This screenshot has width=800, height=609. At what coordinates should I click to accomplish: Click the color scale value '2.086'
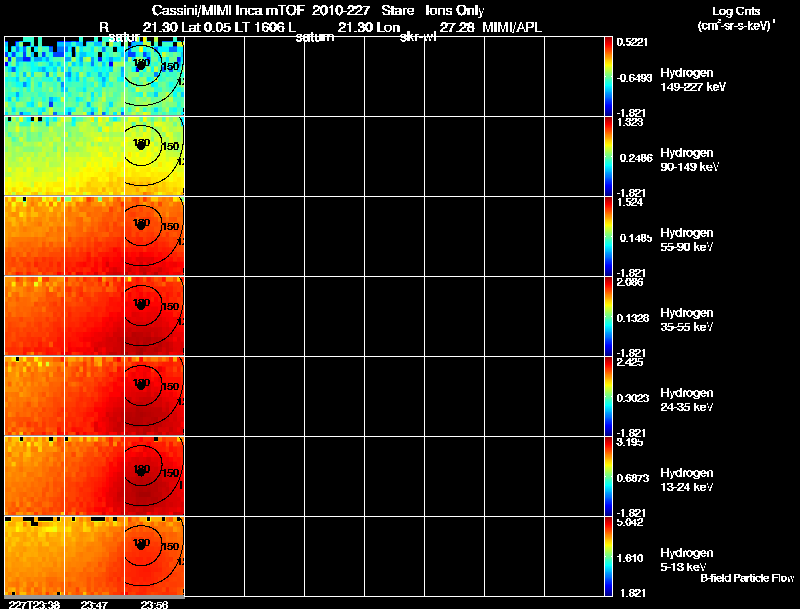tap(630, 282)
